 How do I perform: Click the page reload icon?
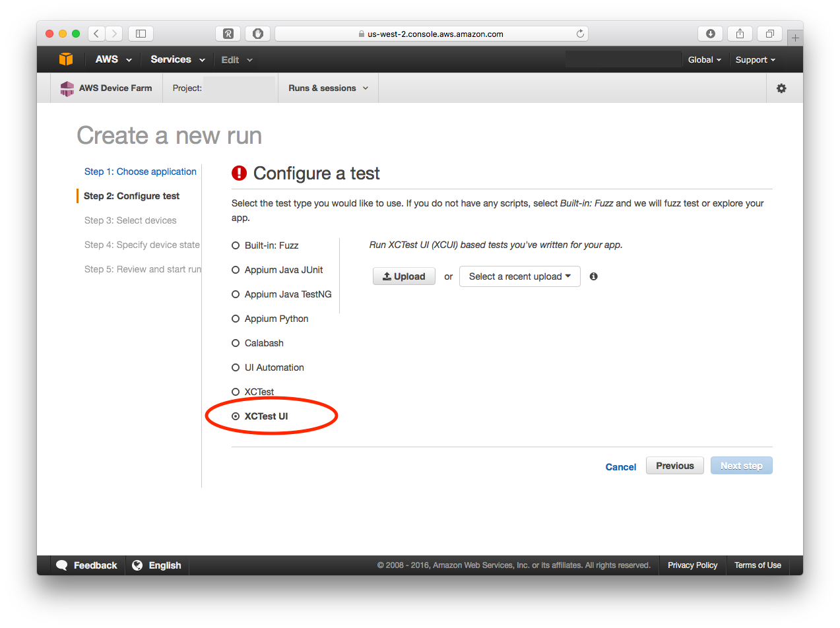[580, 34]
